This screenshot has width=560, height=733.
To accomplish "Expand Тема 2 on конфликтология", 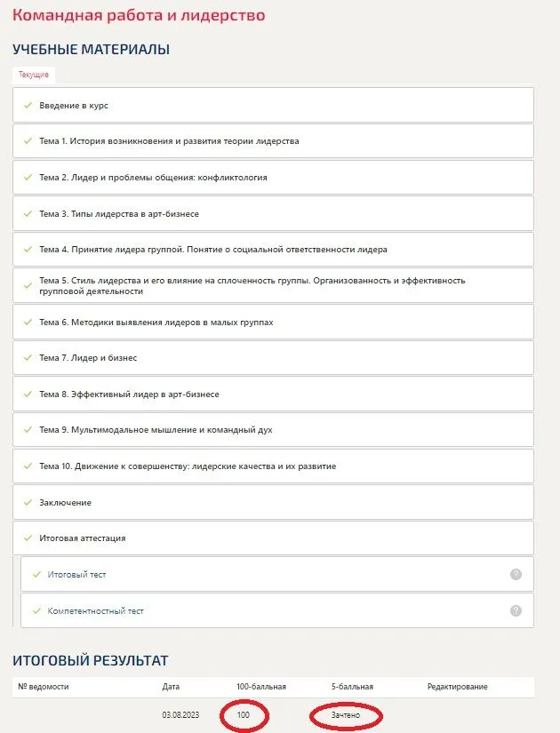I will pos(153,178).
